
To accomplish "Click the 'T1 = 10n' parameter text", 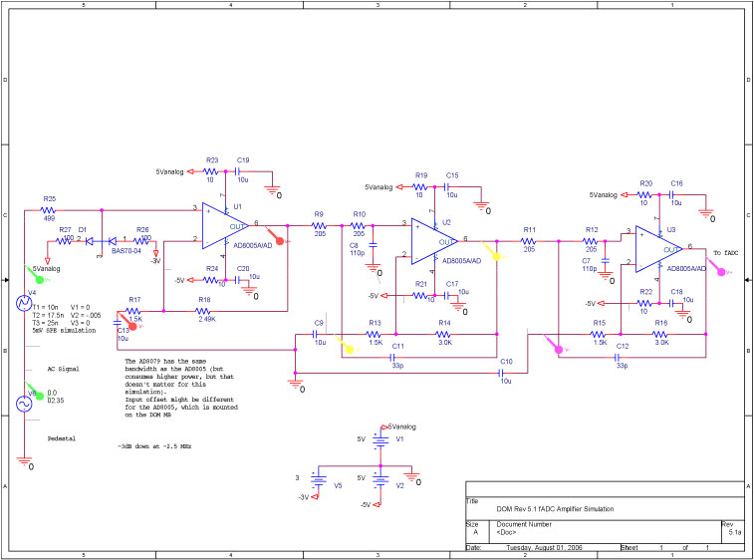I will (x=46, y=308).
